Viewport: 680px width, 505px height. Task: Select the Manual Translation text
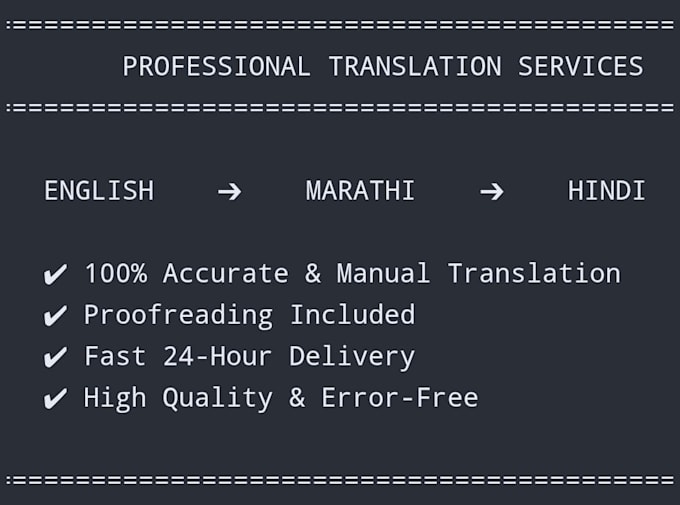479,274
